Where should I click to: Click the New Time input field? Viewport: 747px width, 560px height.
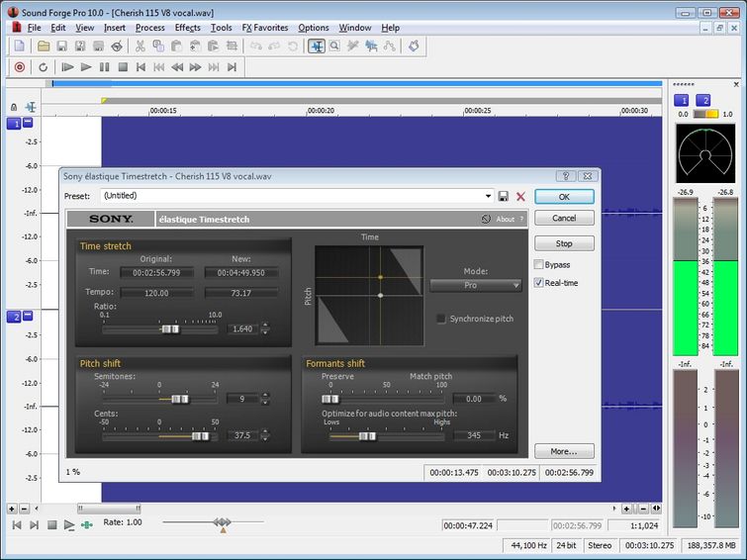point(241,273)
